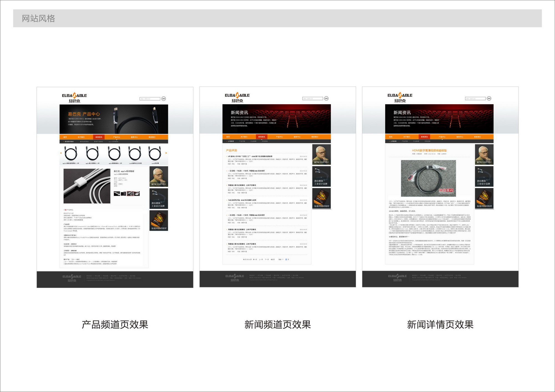The image size is (555, 392).
Task: Open 首页 nav item on news list mockup
Action: click(228, 137)
